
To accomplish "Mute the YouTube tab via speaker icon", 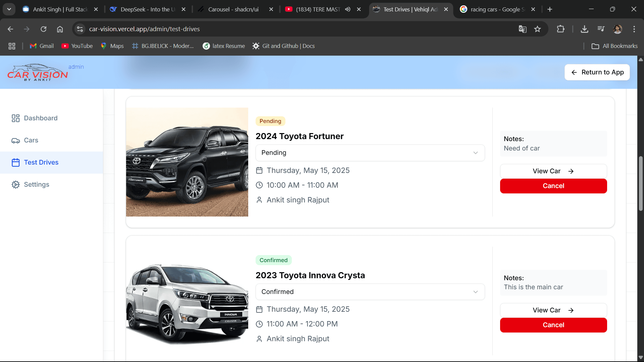I will tap(348, 9).
